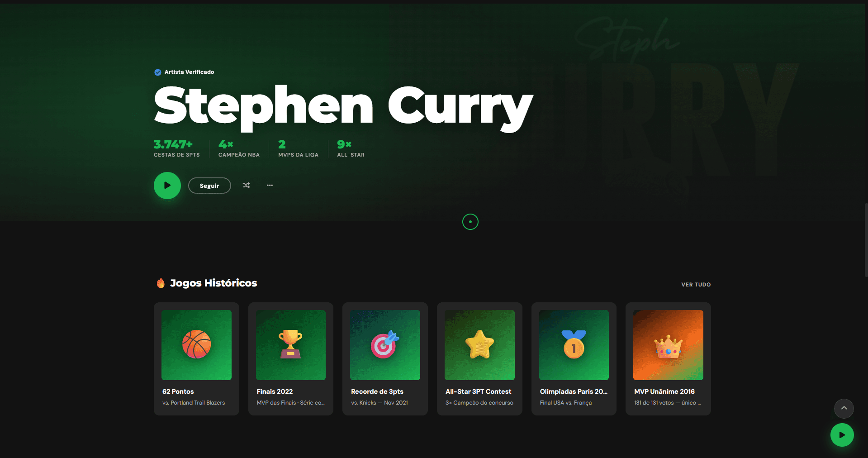Click the scroll-to-top chevron button
This screenshot has width=868, height=458.
coord(844,409)
